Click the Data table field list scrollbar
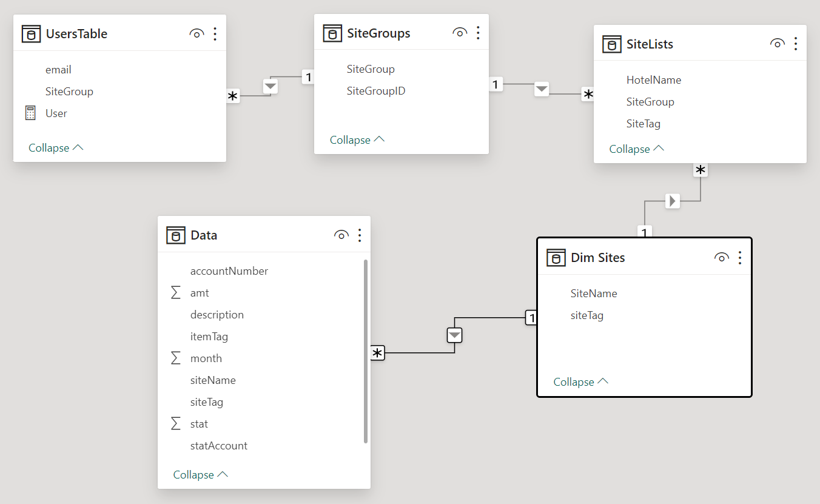Screen dimensions: 820x504 (366, 351)
